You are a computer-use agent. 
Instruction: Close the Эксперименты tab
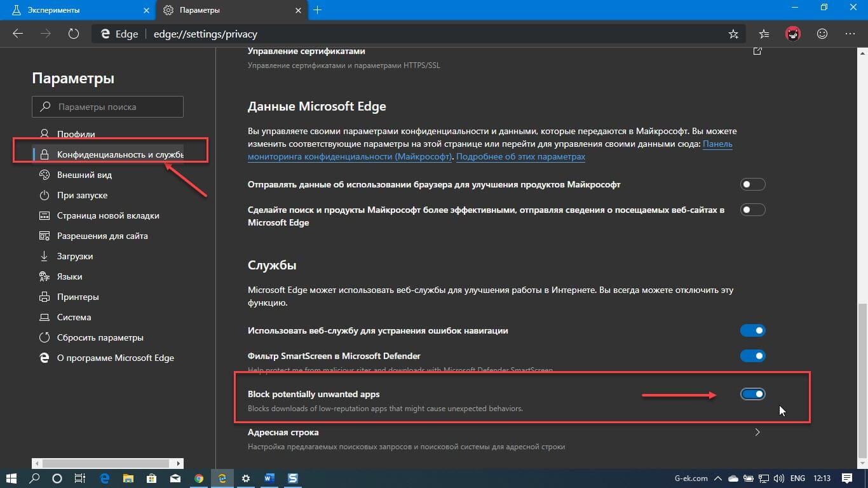pyautogui.click(x=145, y=10)
